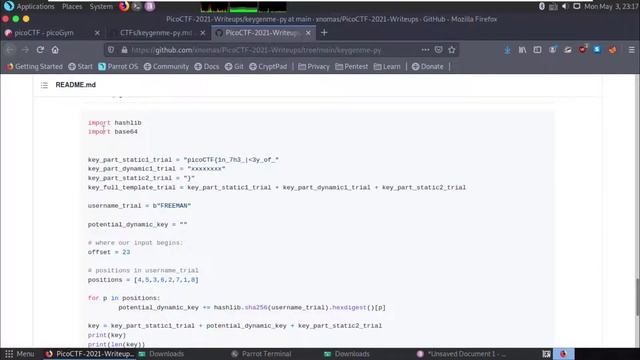Click the blue S extension icon
The width and height of the screenshot is (640, 360).
tap(597, 50)
